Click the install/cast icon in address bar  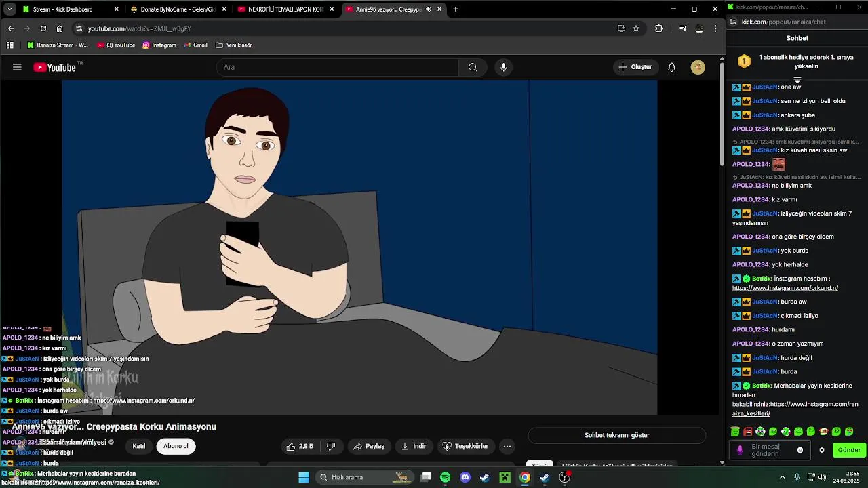tap(621, 28)
